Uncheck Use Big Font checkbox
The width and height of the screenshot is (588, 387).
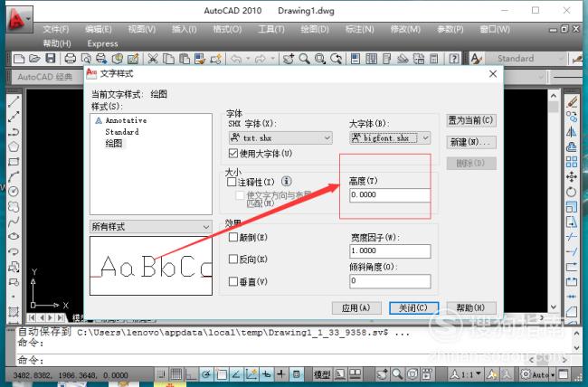(232, 153)
